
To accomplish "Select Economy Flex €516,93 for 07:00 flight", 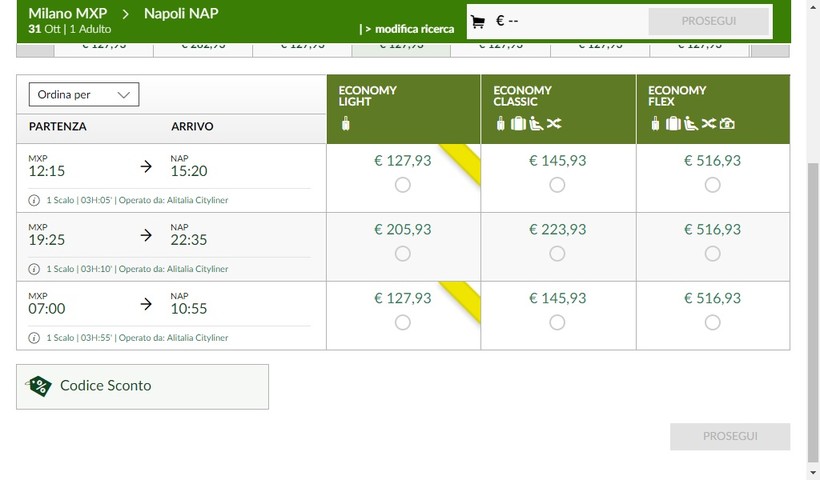I will click(x=712, y=323).
